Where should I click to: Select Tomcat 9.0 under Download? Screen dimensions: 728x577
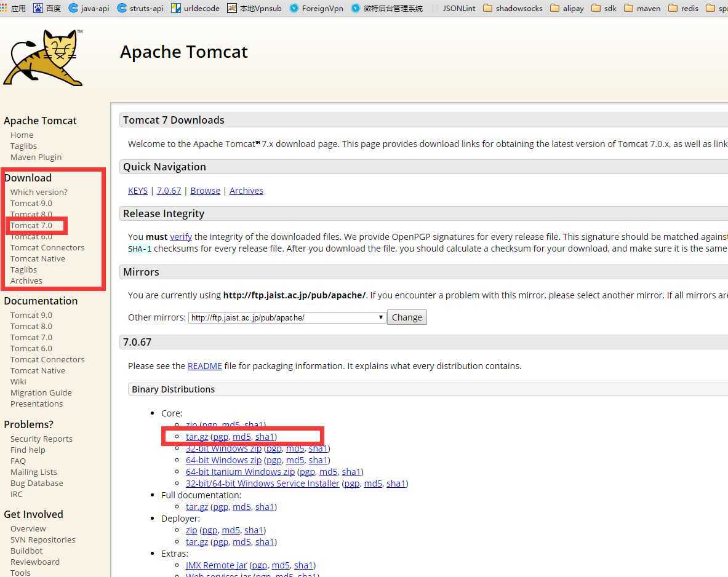[x=31, y=204]
